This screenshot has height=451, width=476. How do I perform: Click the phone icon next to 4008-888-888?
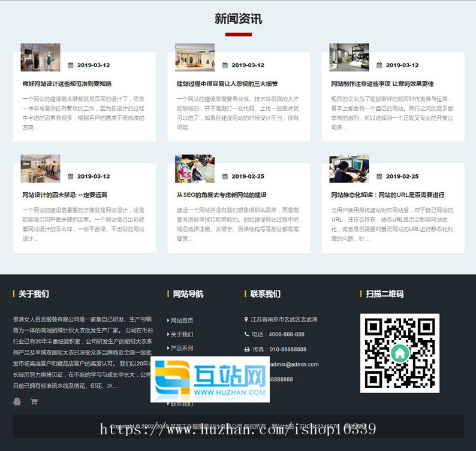[246, 334]
